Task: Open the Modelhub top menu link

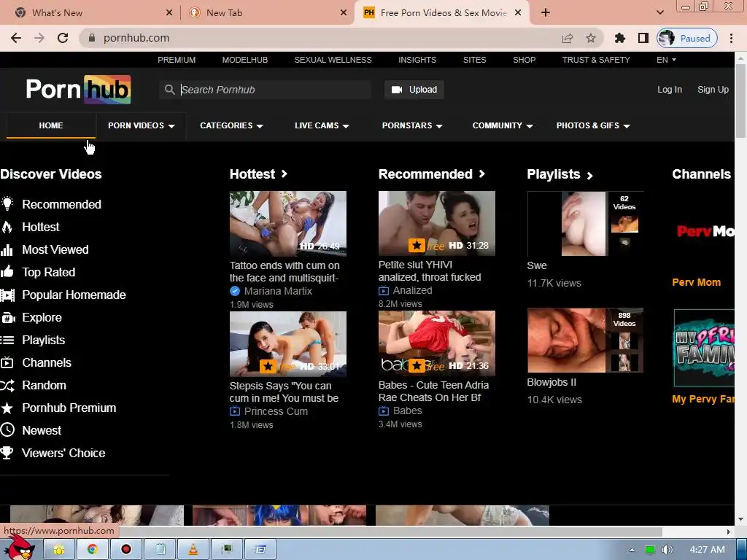Action: (245, 60)
